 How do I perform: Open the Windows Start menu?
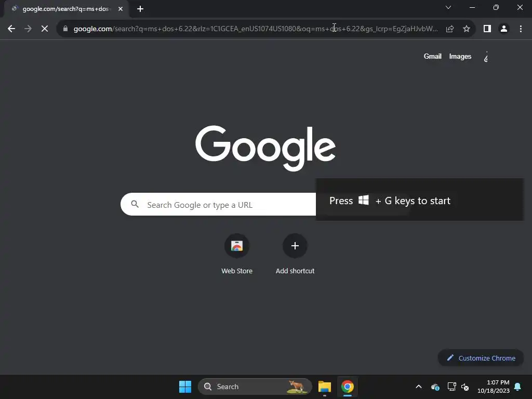click(x=185, y=387)
